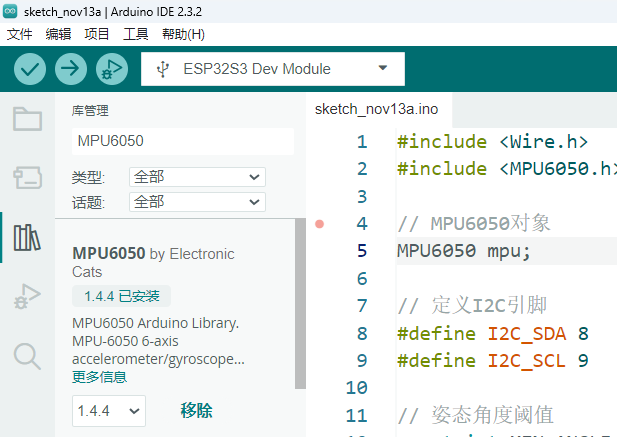Viewport: 617px width, 437px height.
Task: Click the // MPU6050对象 comment
Action: tap(474, 223)
